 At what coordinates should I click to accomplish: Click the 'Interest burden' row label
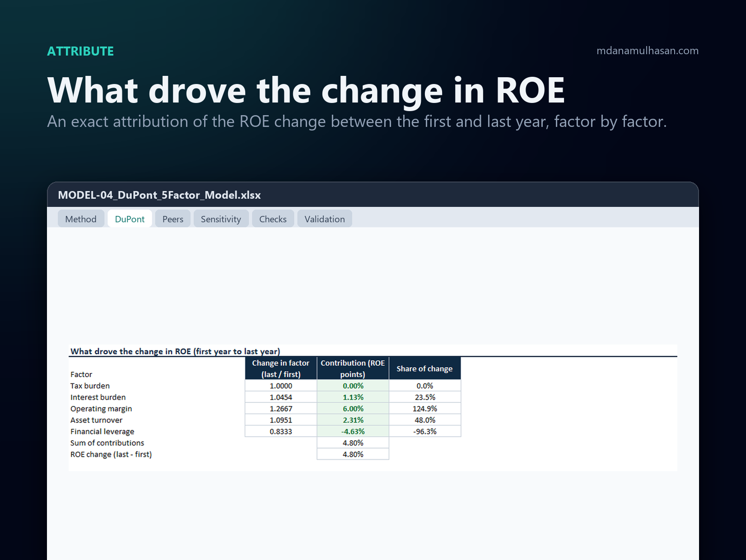pyautogui.click(x=98, y=397)
